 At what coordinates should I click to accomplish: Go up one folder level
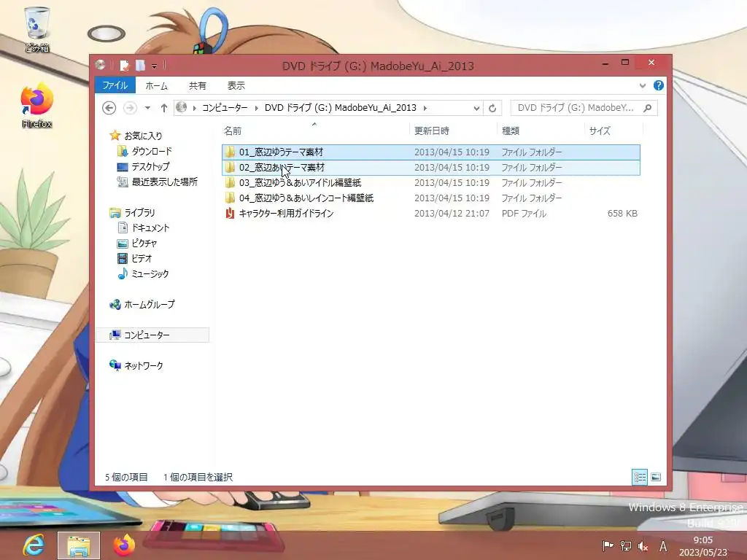[164, 108]
